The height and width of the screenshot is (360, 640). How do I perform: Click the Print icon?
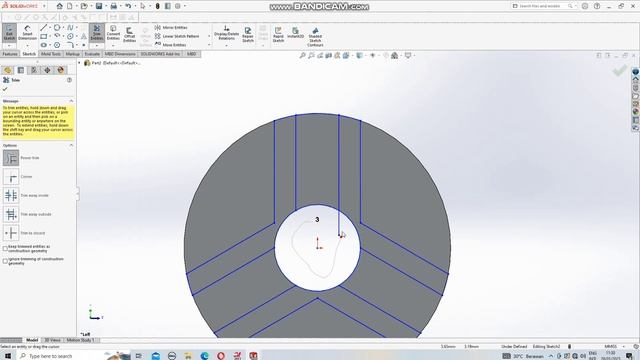tap(113, 6)
